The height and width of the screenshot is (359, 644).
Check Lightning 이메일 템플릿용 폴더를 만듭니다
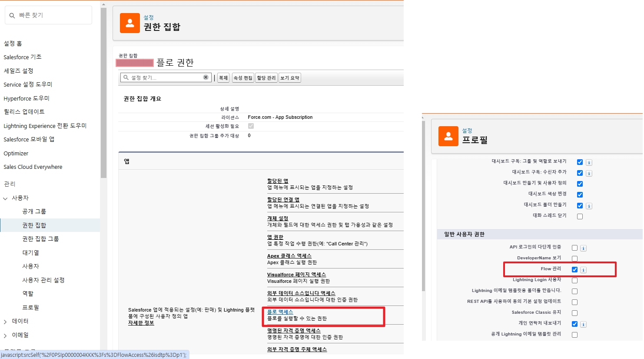point(574,292)
